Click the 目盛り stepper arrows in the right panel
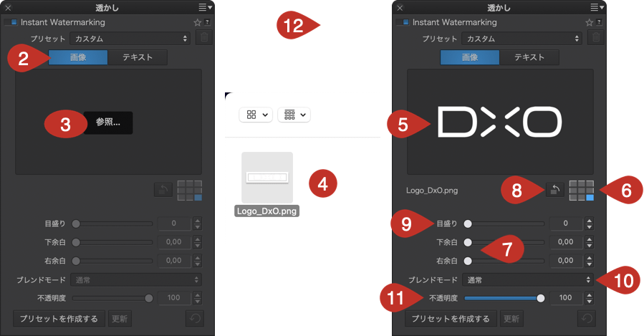 point(590,224)
